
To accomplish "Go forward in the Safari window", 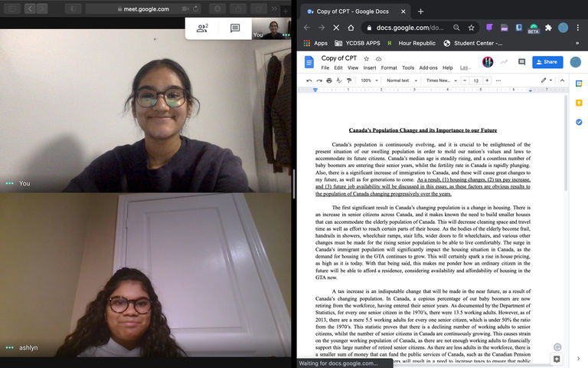I will 42,8.
